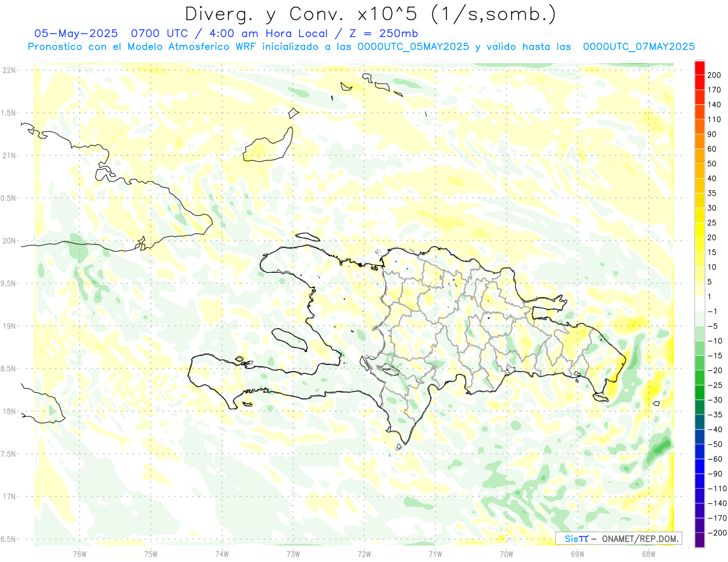Click the '73W' longitude label
This screenshot has width=728, height=562.
click(293, 554)
